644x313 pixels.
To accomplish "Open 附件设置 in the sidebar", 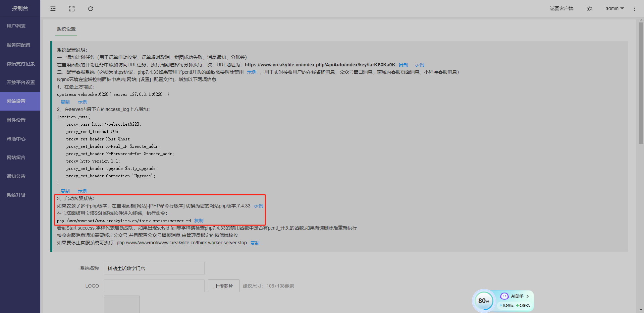I will [x=20, y=120].
